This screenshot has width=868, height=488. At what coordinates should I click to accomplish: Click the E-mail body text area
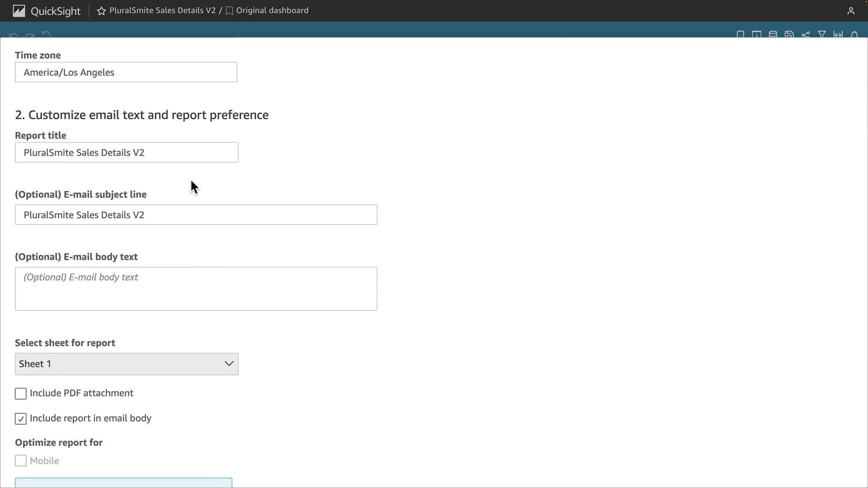pyautogui.click(x=196, y=289)
